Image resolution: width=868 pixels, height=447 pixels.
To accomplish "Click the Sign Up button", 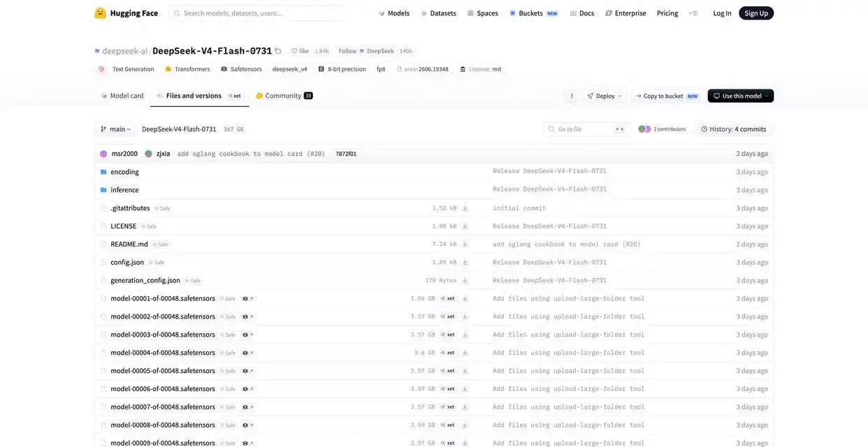I will click(x=756, y=13).
